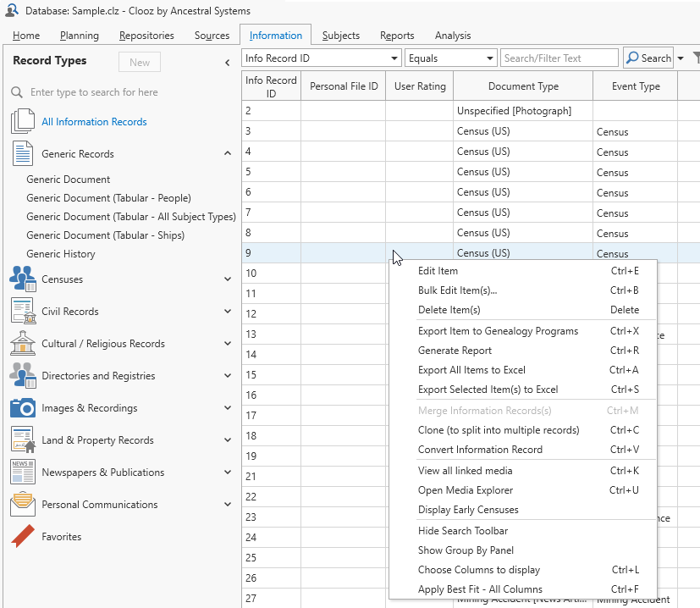Switch to the Subjects tab
The image size is (700, 608).
click(340, 36)
